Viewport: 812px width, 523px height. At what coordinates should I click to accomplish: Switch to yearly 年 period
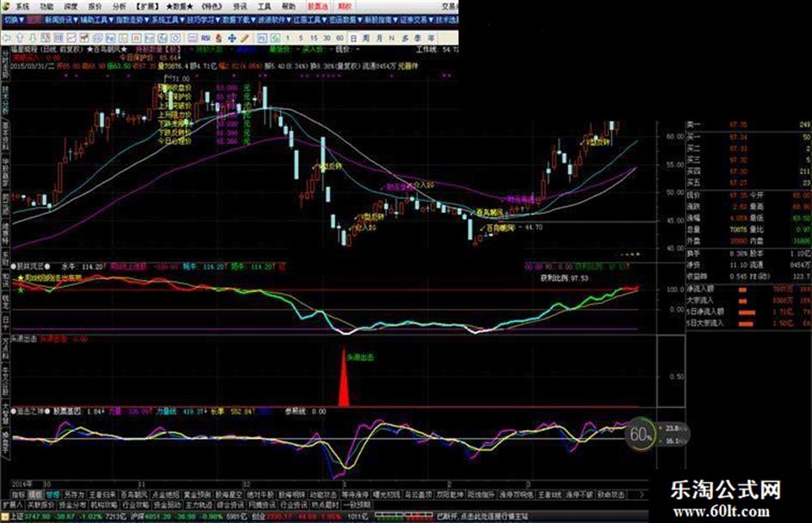click(430, 38)
